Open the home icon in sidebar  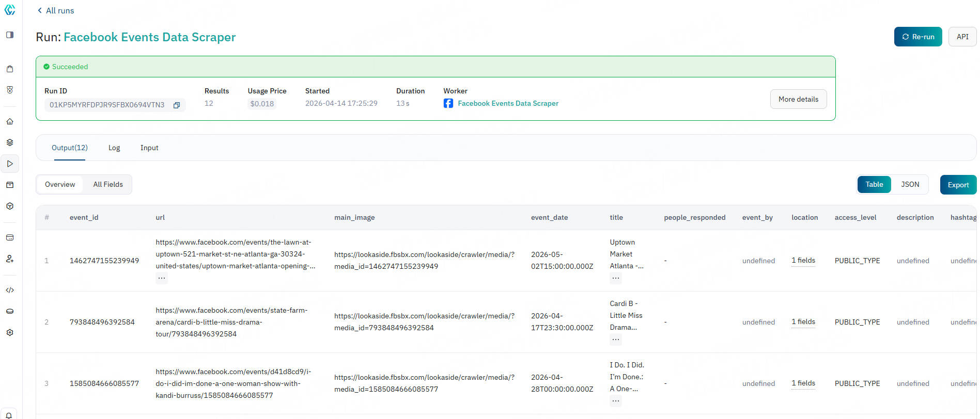coord(10,122)
